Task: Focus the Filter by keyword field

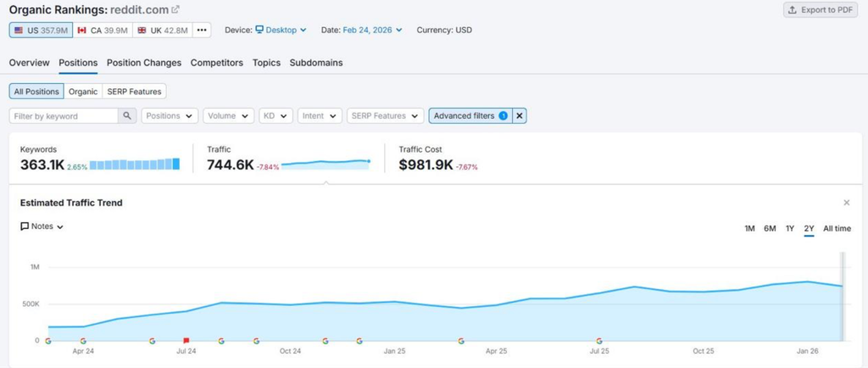Action: (x=64, y=115)
